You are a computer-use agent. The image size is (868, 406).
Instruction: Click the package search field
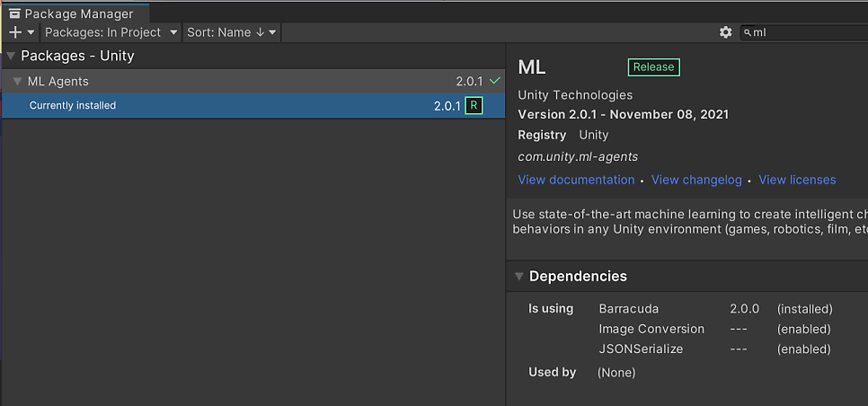click(804, 32)
